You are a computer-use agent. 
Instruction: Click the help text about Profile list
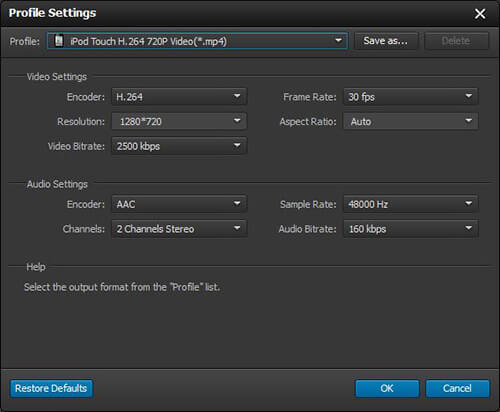coord(122,287)
